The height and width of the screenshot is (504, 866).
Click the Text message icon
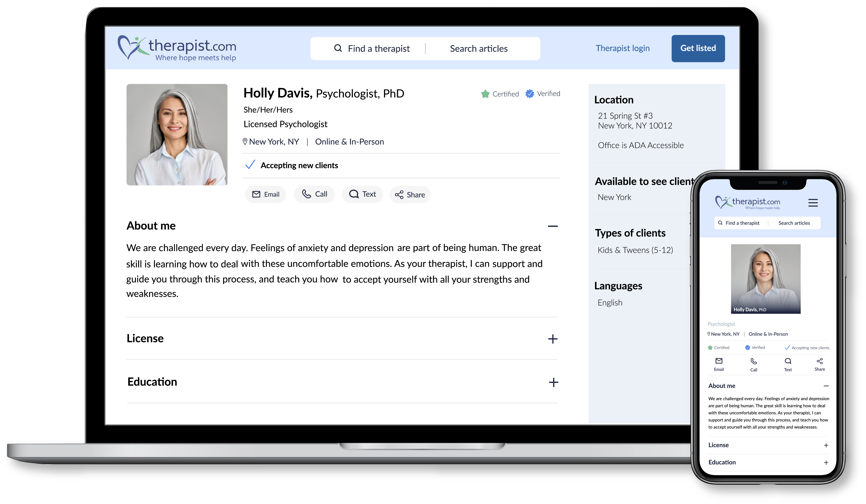[354, 194]
